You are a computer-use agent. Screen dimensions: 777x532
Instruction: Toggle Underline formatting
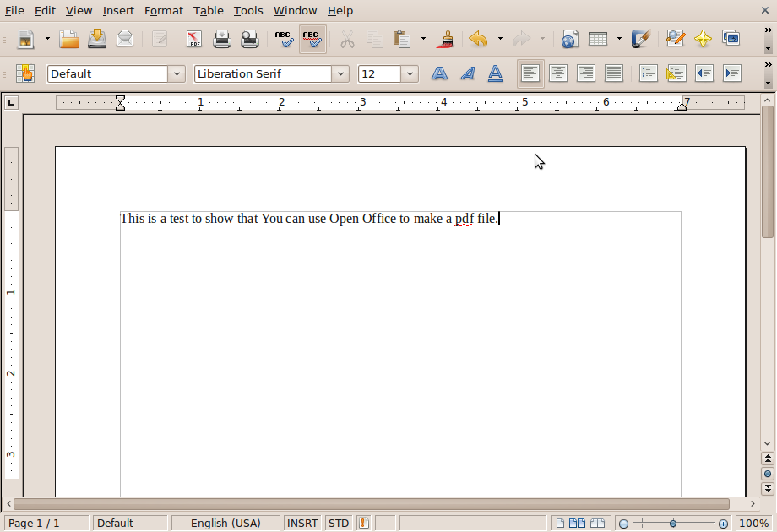pos(495,73)
